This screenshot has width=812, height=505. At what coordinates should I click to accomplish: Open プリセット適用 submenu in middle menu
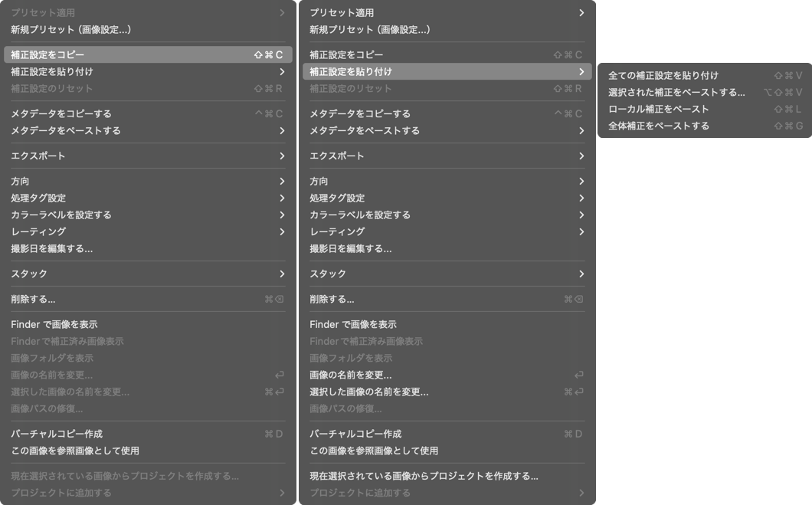(447, 12)
